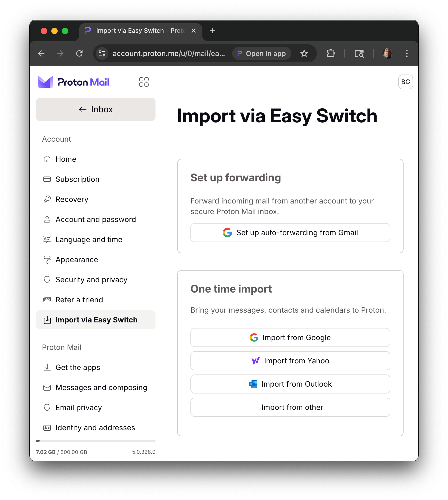The height and width of the screenshot is (500, 448).
Task: Click the Refer a friend money icon
Action: (x=47, y=300)
